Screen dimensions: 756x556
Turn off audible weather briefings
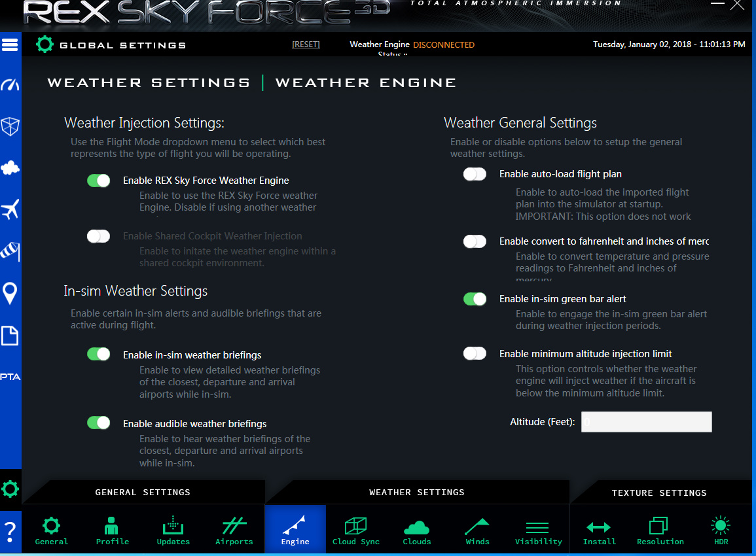point(98,423)
